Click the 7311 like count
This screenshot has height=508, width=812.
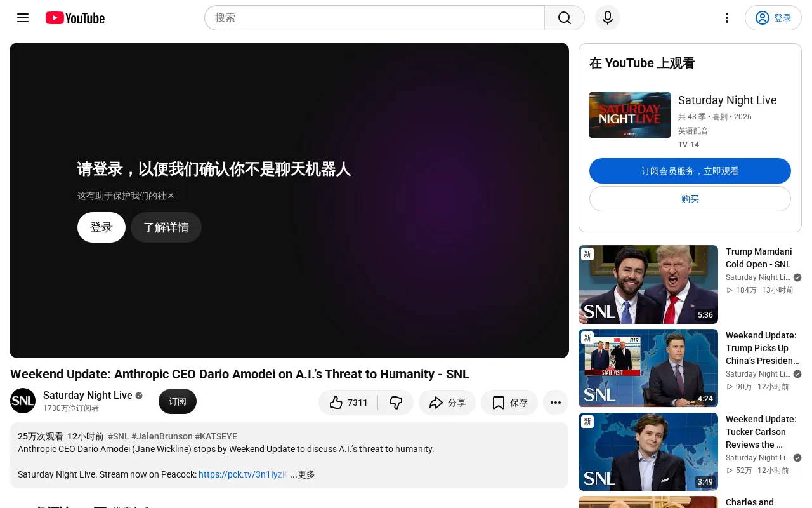(358, 403)
